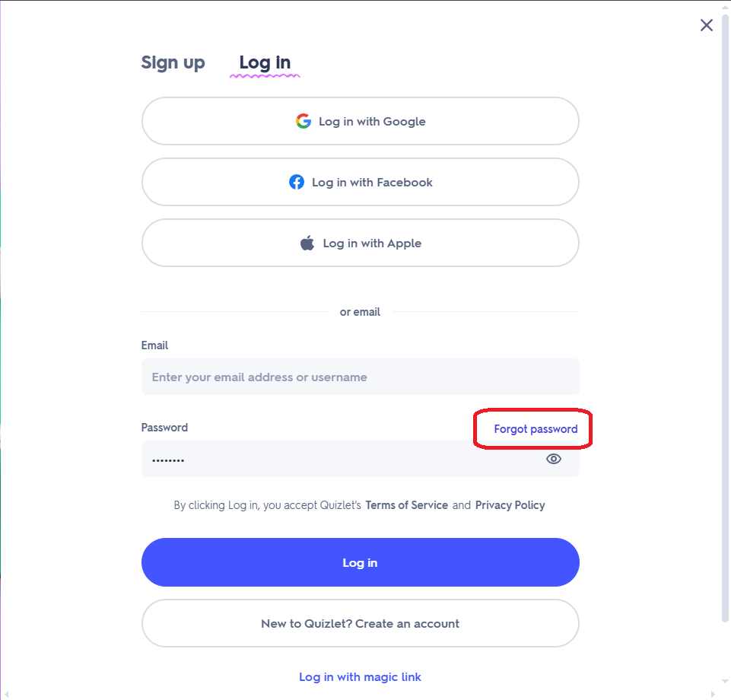Viewport: 731px width, 700px height.
Task: Click the Apple logo icon
Action: 307,243
